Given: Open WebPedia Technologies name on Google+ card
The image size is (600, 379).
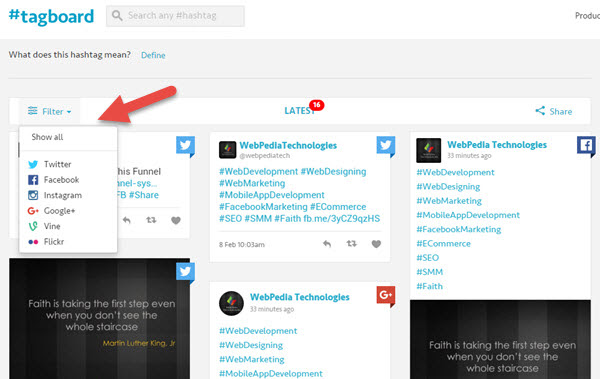Looking at the screenshot, I should click(x=300, y=297).
